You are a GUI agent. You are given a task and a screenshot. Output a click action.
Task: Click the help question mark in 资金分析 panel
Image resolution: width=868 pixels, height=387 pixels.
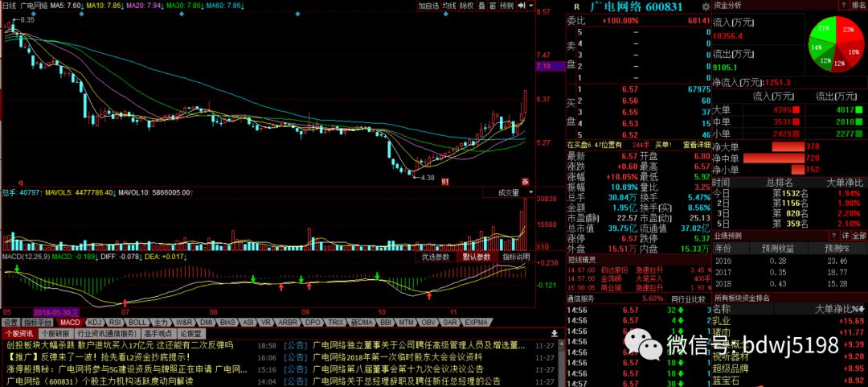(840, 5)
